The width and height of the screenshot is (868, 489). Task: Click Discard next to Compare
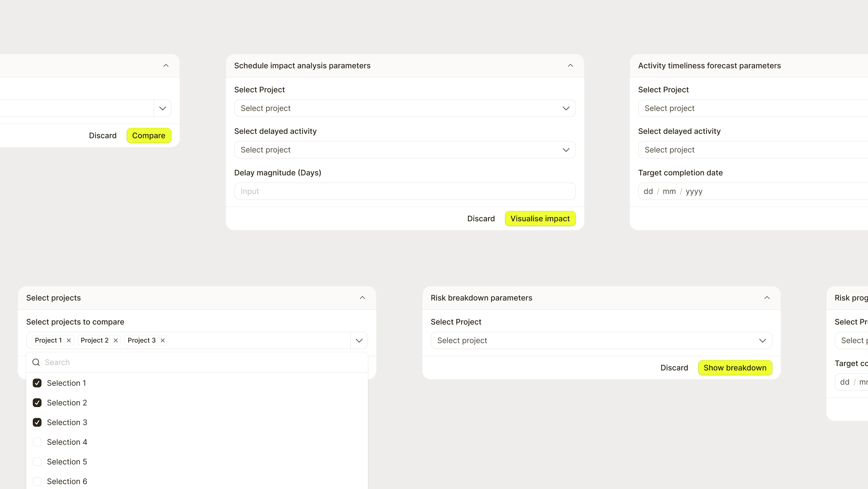[x=103, y=135]
